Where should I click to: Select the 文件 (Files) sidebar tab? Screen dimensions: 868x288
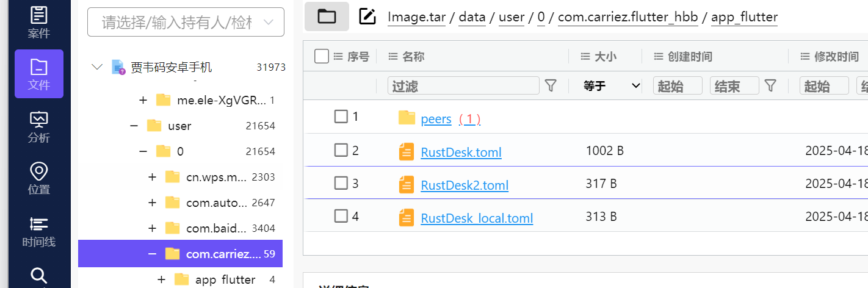39,74
